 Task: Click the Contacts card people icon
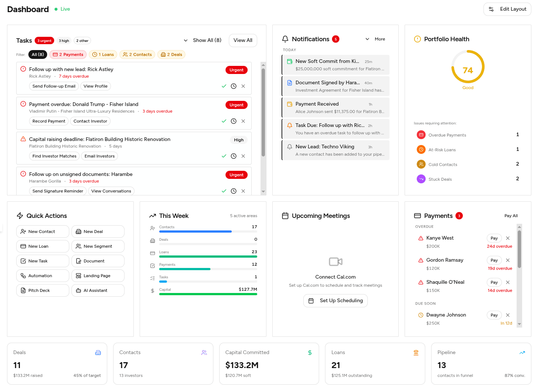point(204,352)
